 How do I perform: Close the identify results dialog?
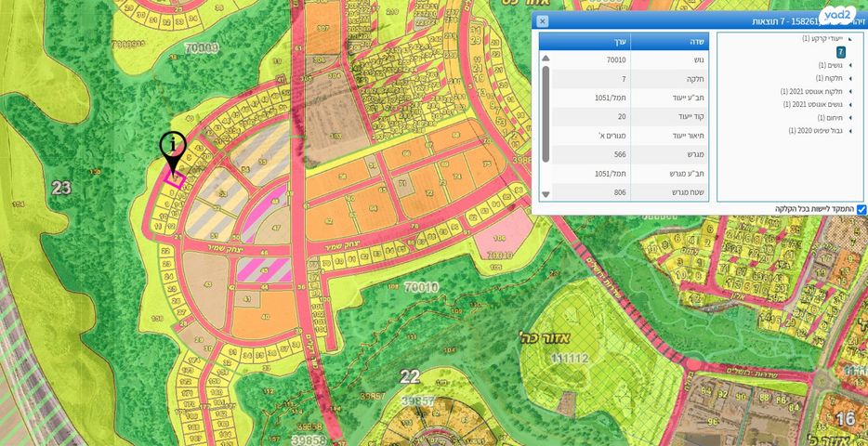click(x=543, y=21)
